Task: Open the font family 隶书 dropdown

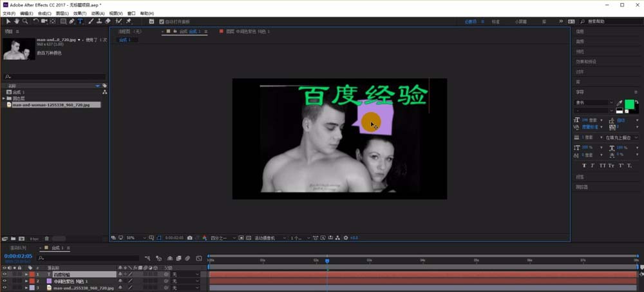Action: click(594, 102)
